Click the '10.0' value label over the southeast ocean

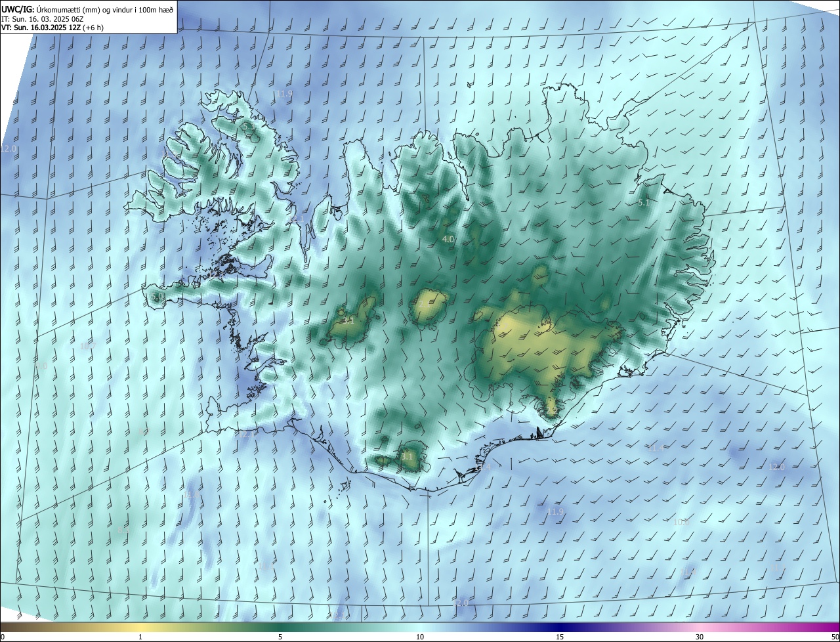[682, 522]
